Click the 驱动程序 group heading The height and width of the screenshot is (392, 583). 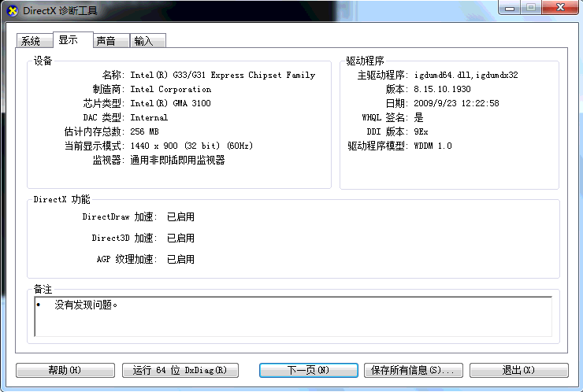pyautogui.click(x=365, y=61)
